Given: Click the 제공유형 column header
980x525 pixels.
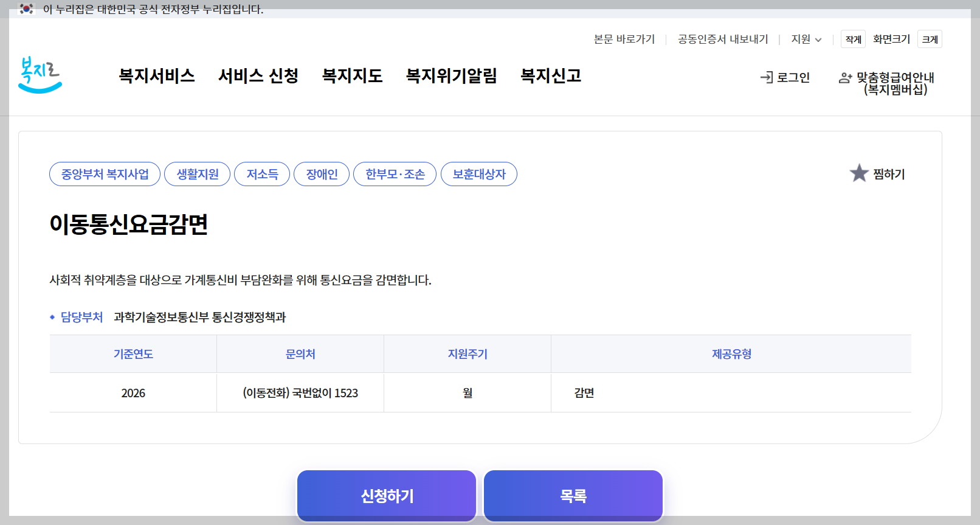Looking at the screenshot, I should coord(731,354).
